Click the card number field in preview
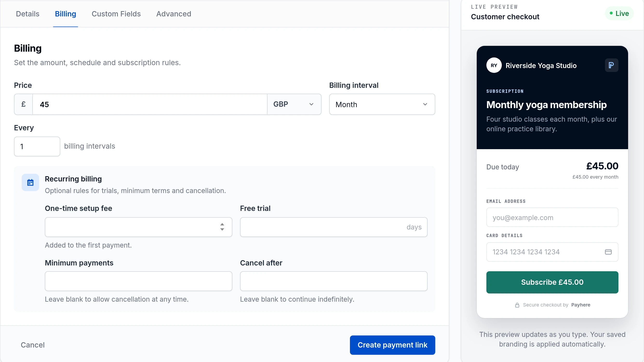 pos(552,252)
